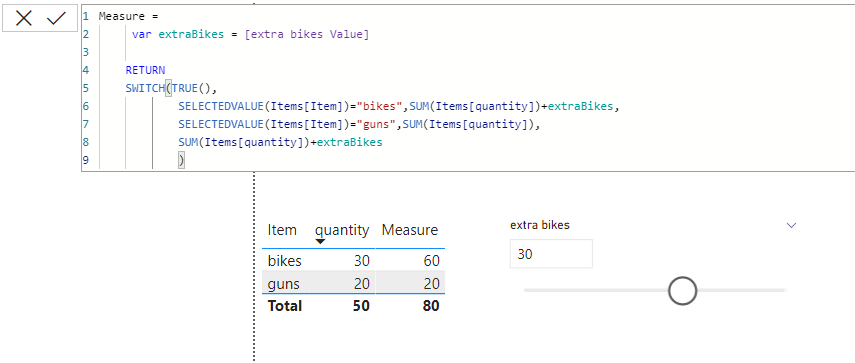Sort the table by Measure column header
The width and height of the screenshot is (855, 363).
click(410, 230)
